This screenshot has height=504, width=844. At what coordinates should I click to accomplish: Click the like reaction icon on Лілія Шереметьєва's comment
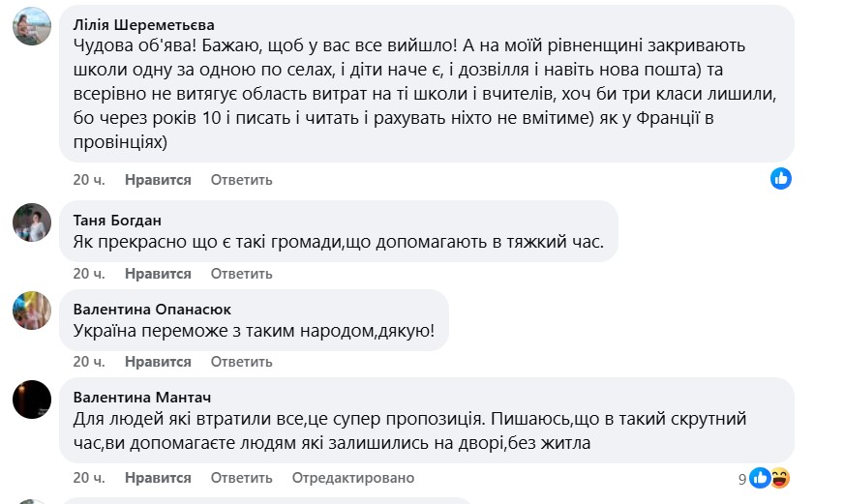click(x=781, y=178)
